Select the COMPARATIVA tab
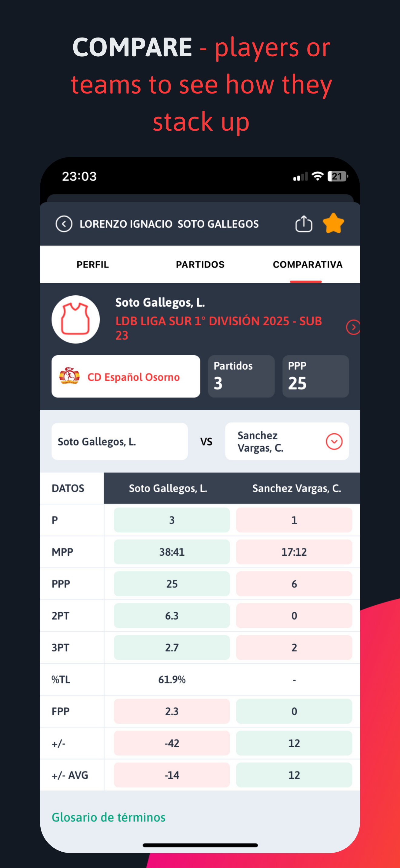The image size is (400, 868). [x=308, y=265]
